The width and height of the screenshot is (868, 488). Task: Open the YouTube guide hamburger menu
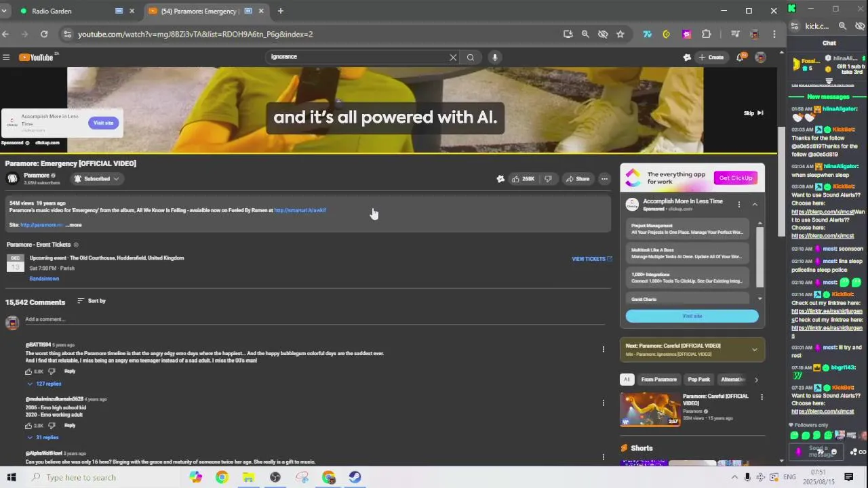[6, 58]
